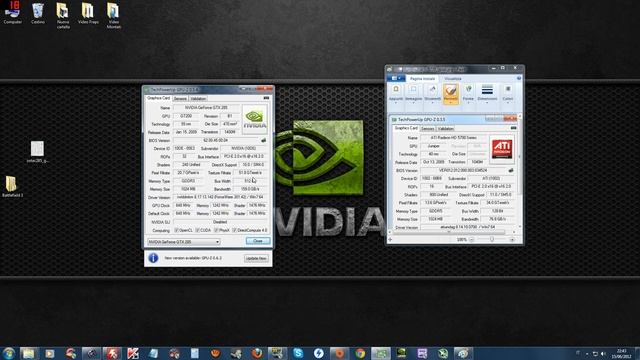Expand the Forme shapes group in Paint
Screen dimensions: 640x360
coord(468,93)
